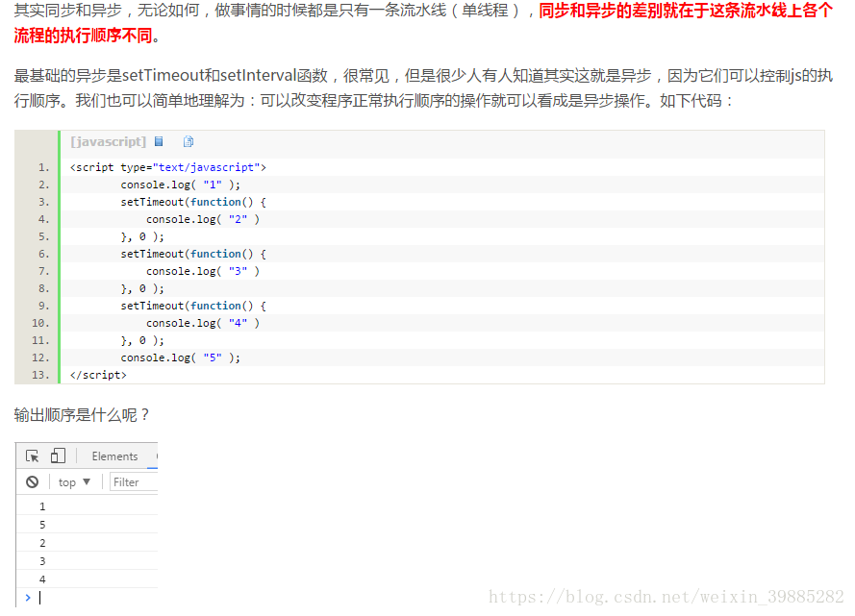Click console output line "4"

(88, 579)
